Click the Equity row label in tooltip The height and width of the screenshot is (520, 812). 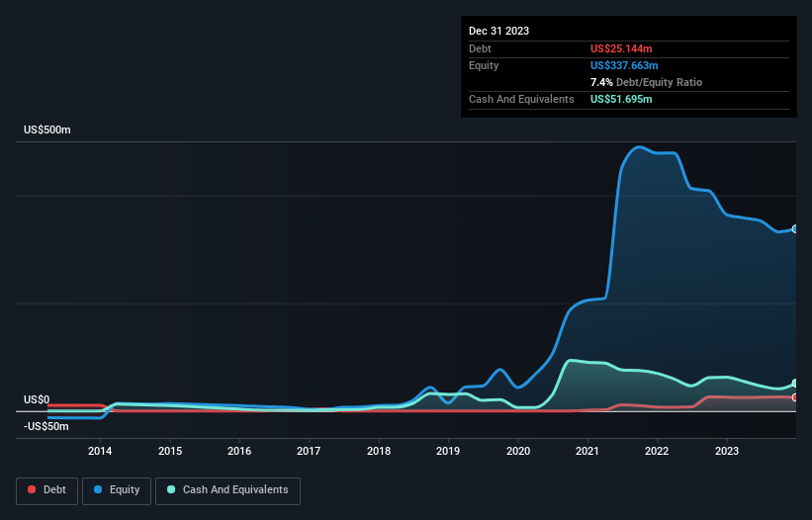pyautogui.click(x=484, y=65)
